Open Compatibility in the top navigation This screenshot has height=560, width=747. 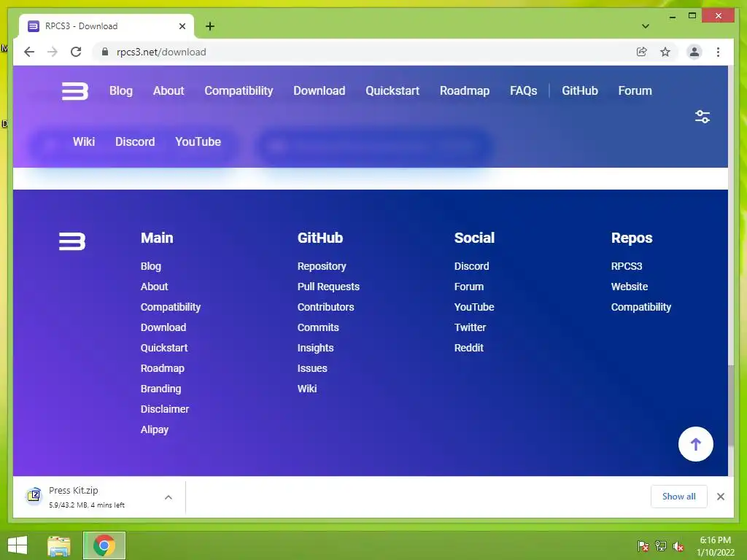tap(239, 90)
